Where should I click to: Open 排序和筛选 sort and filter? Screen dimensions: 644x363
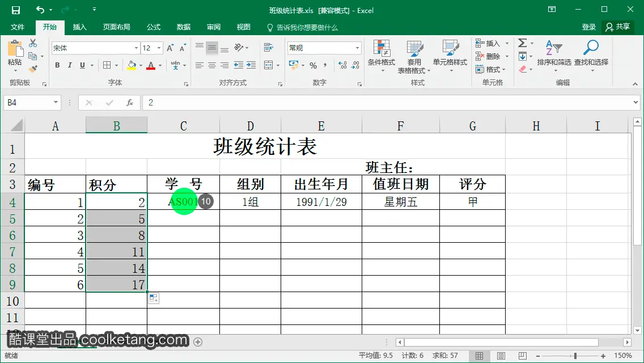554,55
